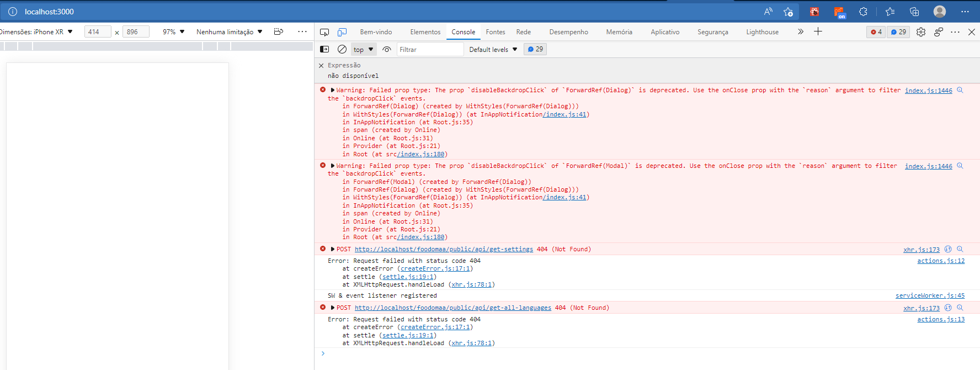Open the actions.js:13 source link
This screenshot has height=370, width=980.
click(941, 319)
